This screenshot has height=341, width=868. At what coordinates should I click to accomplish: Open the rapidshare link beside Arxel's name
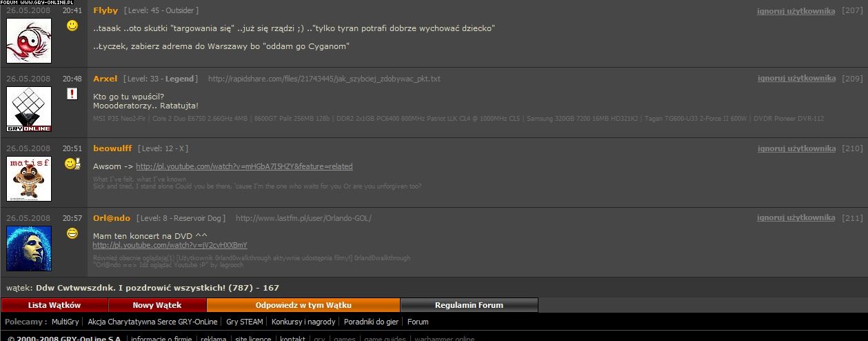coord(324,79)
